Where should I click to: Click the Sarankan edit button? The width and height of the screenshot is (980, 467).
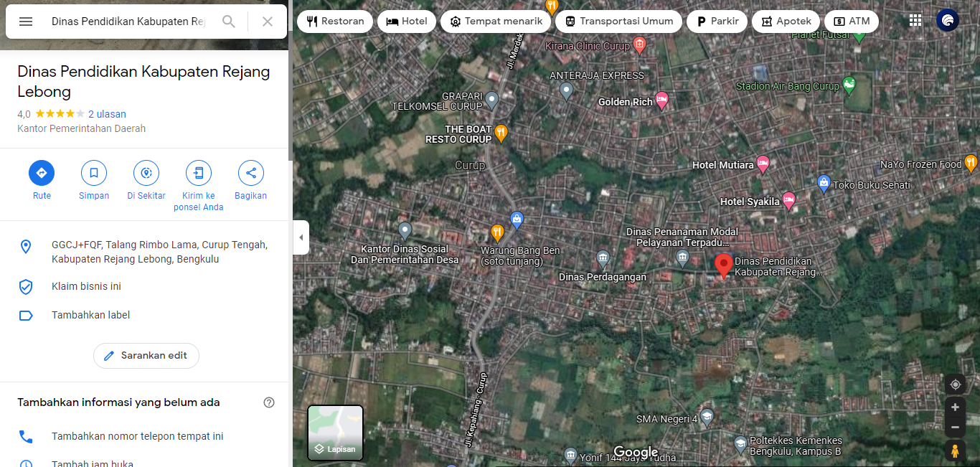[x=146, y=356]
